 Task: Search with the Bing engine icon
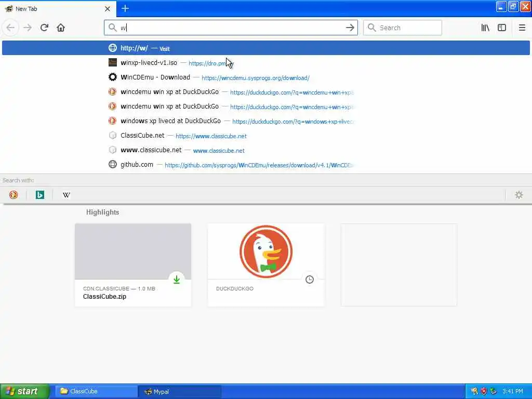click(x=39, y=195)
